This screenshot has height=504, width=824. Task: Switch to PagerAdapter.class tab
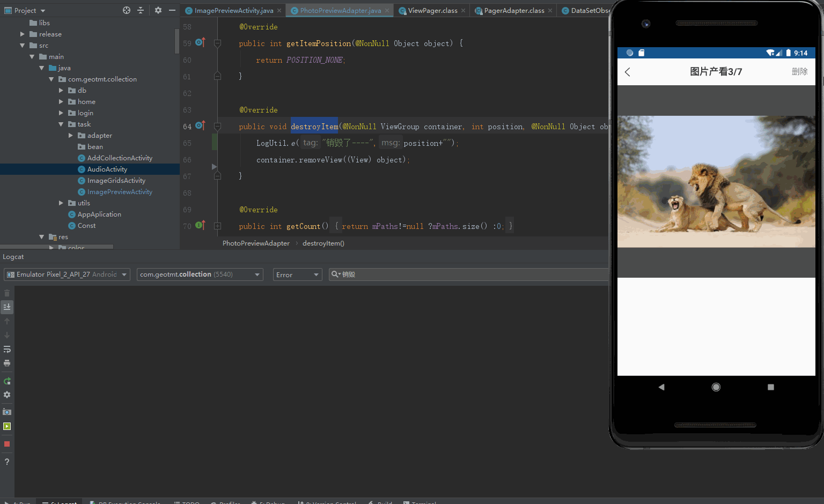pyautogui.click(x=514, y=10)
